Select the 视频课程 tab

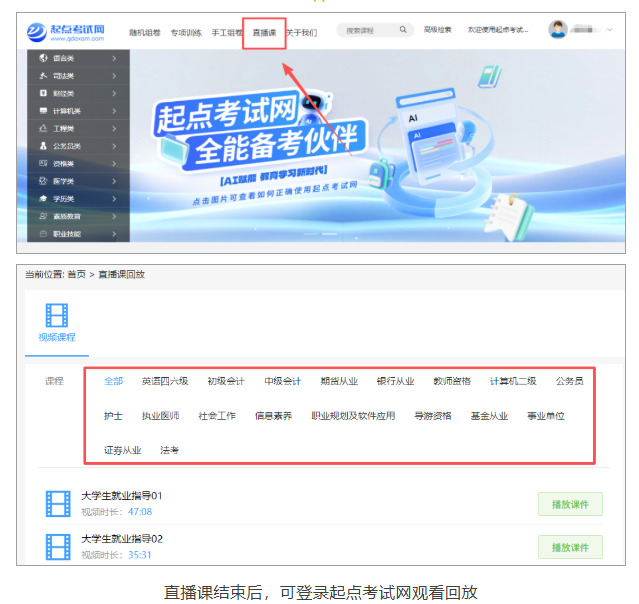click(x=57, y=323)
